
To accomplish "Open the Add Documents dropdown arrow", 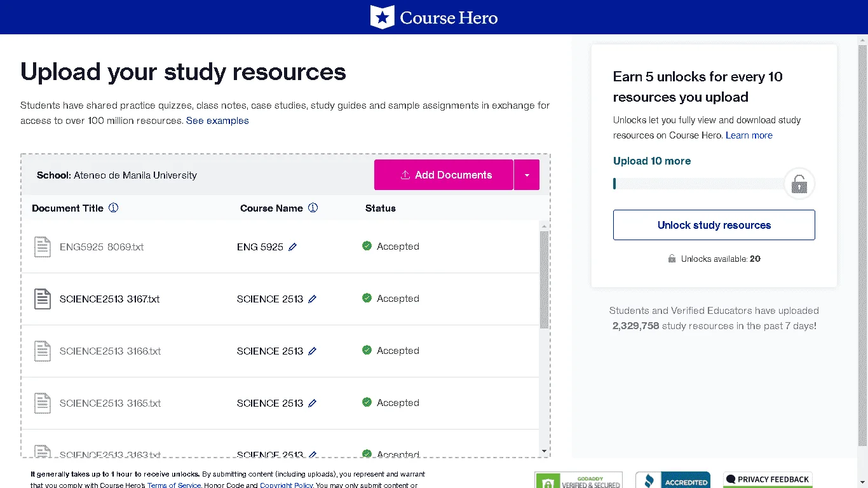I will tap(527, 175).
